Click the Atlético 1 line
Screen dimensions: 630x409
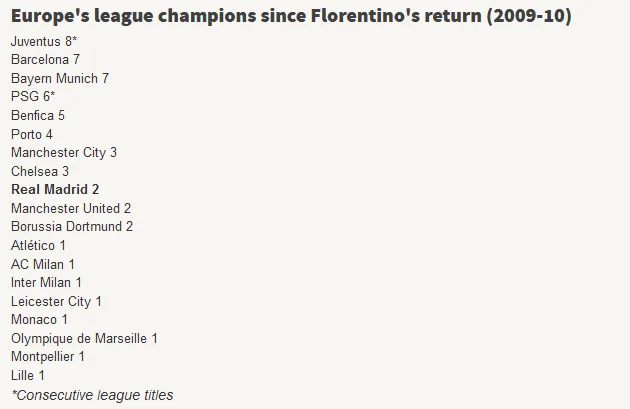(38, 245)
